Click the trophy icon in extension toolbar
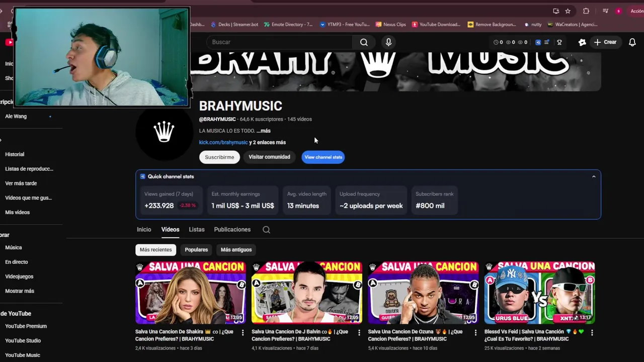The height and width of the screenshot is (362, 644). tap(559, 42)
